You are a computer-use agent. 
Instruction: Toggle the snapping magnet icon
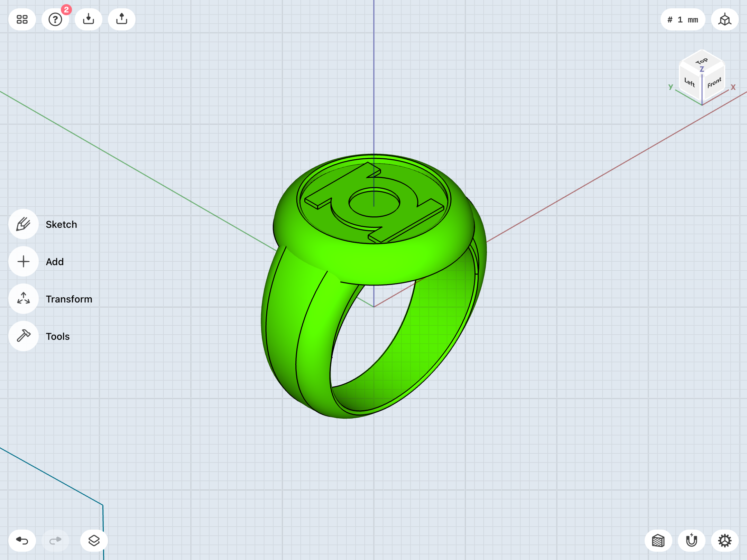pos(692,541)
